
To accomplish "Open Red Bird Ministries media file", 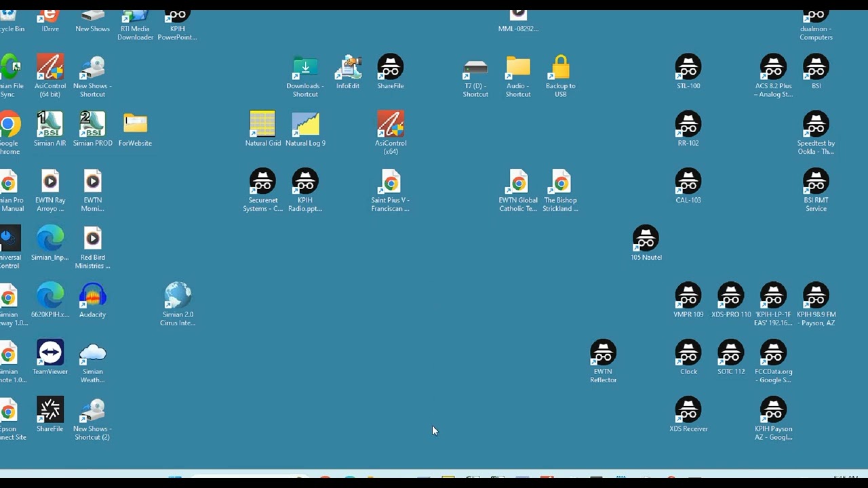I will coord(92,247).
